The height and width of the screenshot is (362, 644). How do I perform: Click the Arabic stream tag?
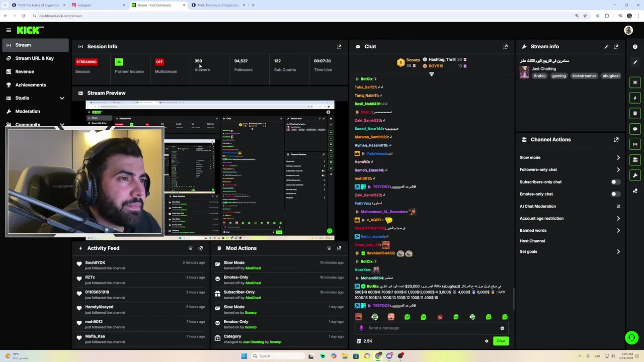tap(540, 76)
